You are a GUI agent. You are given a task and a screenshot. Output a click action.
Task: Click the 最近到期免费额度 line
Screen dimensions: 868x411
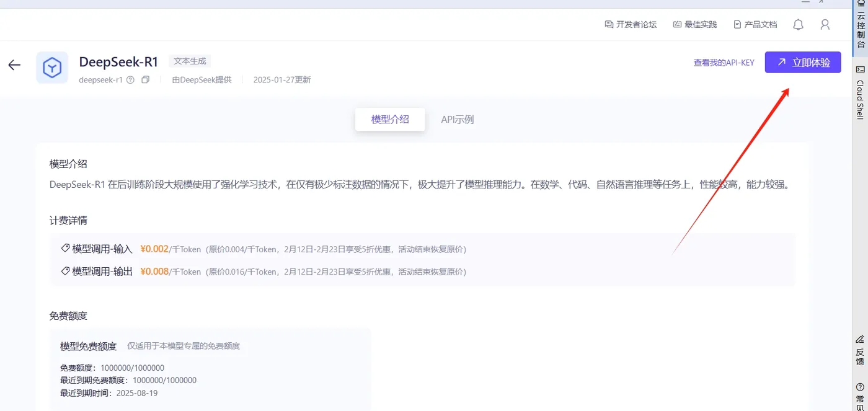128,380
